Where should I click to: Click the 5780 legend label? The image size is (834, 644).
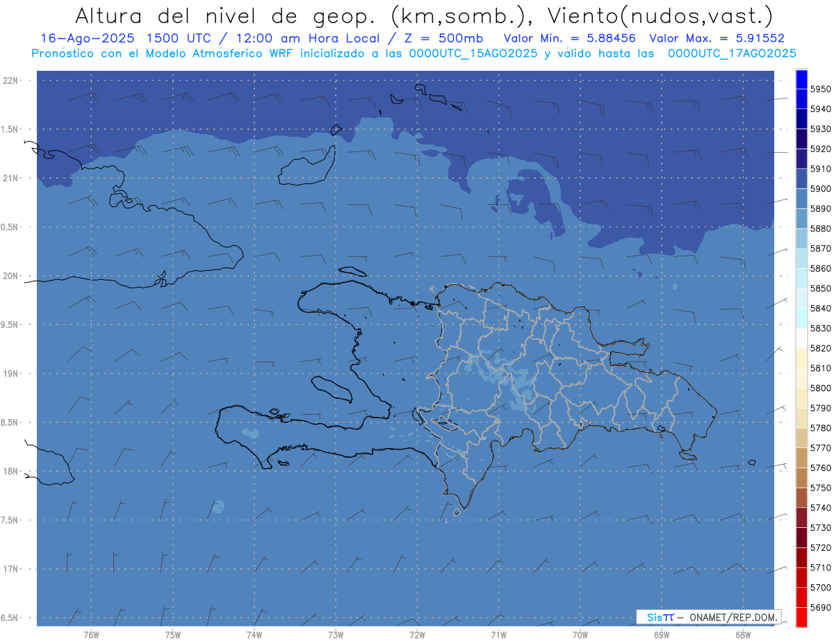tap(820, 428)
